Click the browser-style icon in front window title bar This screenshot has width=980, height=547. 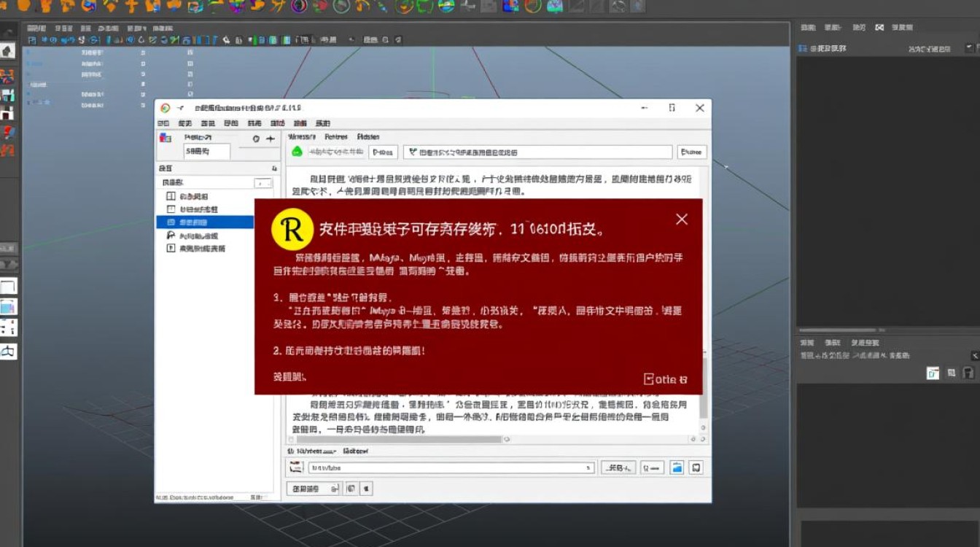165,108
